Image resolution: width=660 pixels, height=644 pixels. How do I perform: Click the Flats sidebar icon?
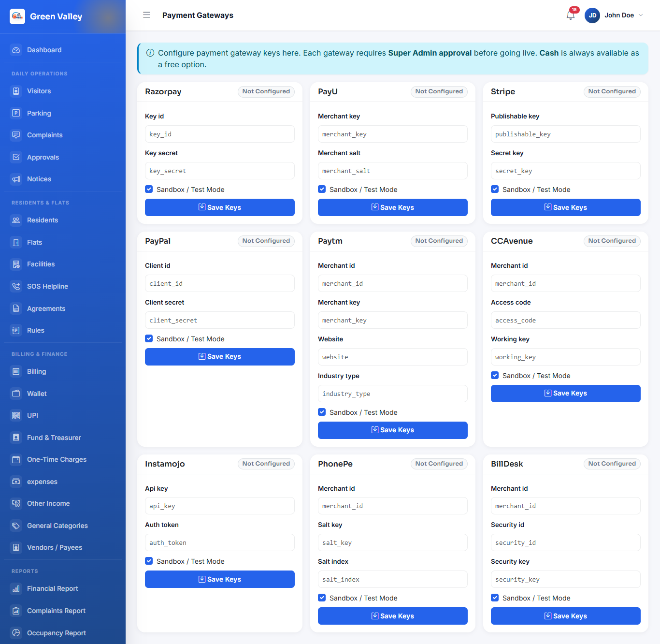pyautogui.click(x=16, y=242)
